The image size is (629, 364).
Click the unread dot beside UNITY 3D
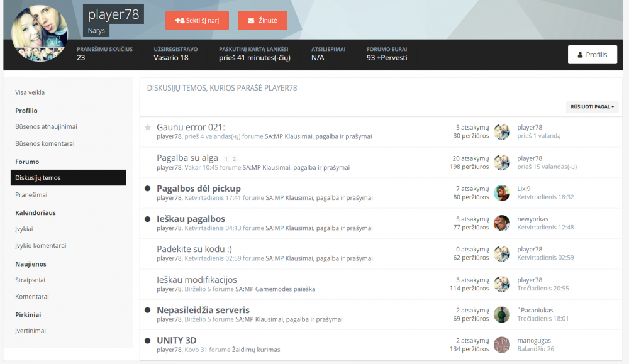148,341
